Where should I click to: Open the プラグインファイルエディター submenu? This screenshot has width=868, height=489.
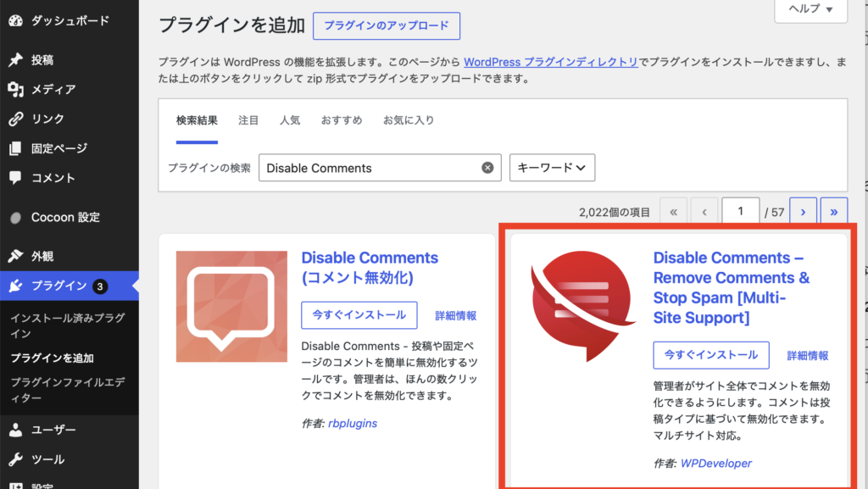pos(68,390)
